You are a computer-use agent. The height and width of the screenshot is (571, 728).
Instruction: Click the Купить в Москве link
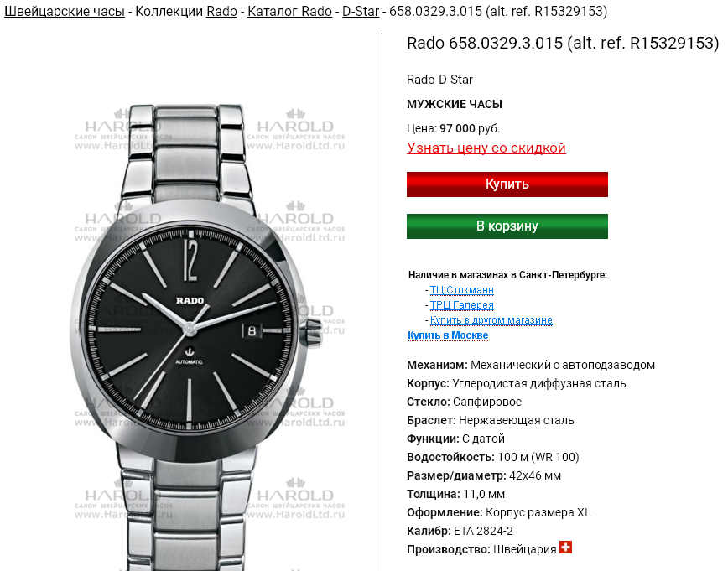[448, 335]
